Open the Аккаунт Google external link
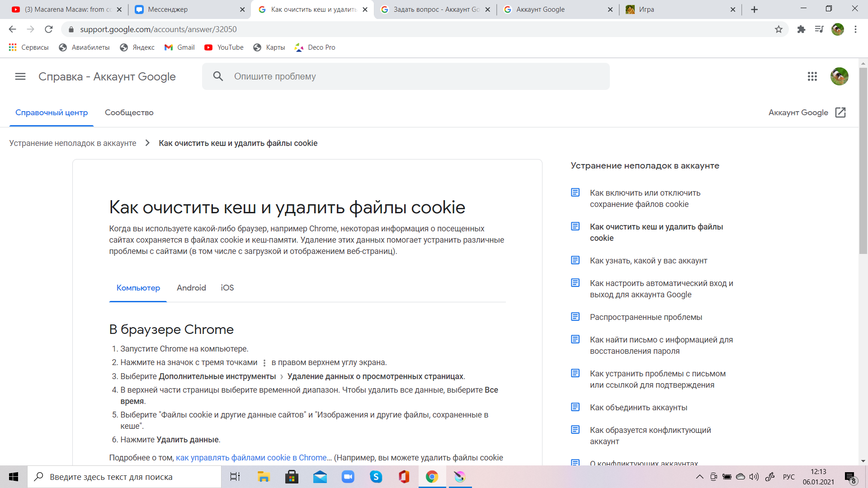The image size is (868, 488). click(x=807, y=113)
